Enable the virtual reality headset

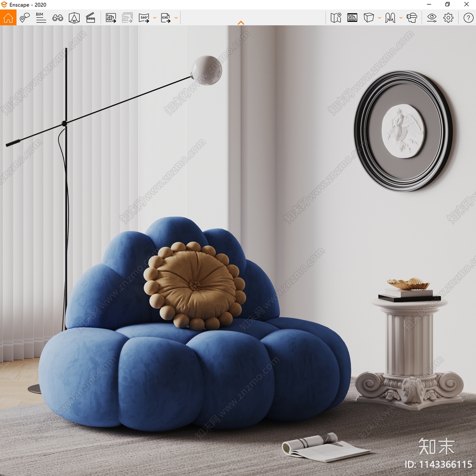tap(412, 18)
